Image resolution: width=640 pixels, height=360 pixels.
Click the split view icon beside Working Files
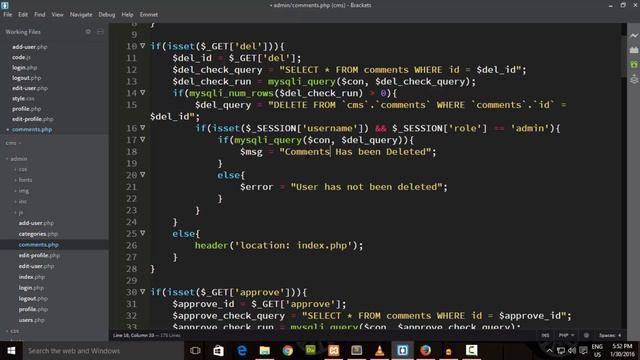[x=100, y=31]
